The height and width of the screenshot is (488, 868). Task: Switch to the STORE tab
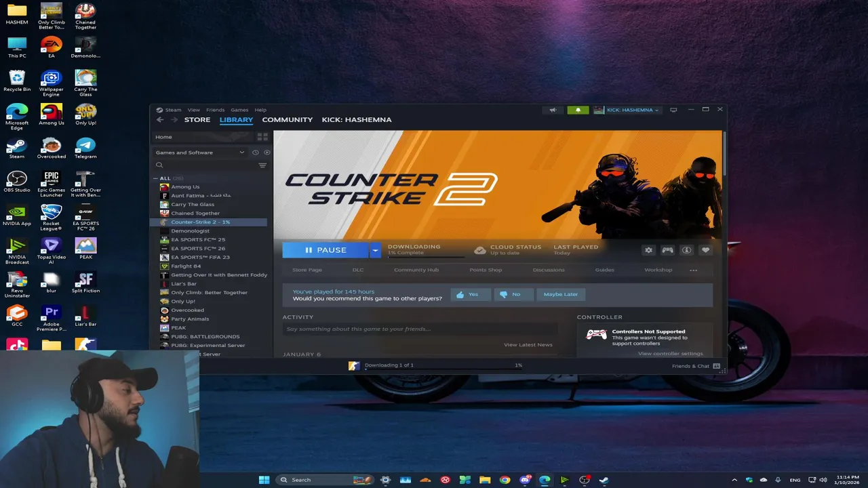197,120
